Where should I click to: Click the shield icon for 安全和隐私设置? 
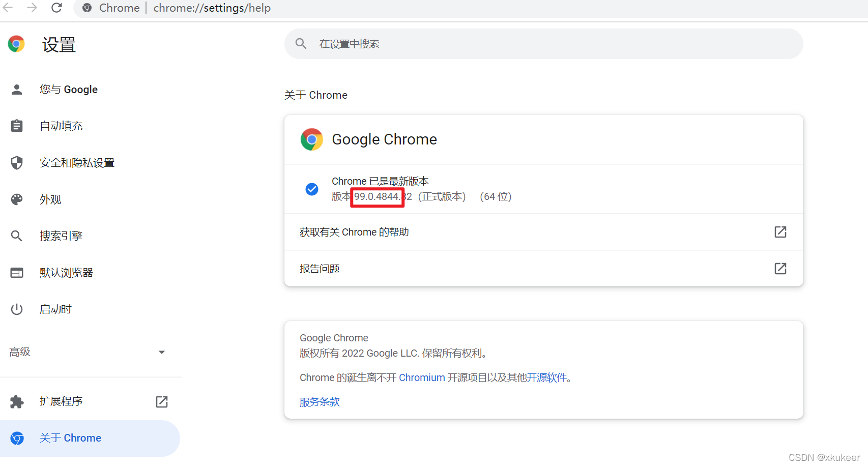coord(17,163)
